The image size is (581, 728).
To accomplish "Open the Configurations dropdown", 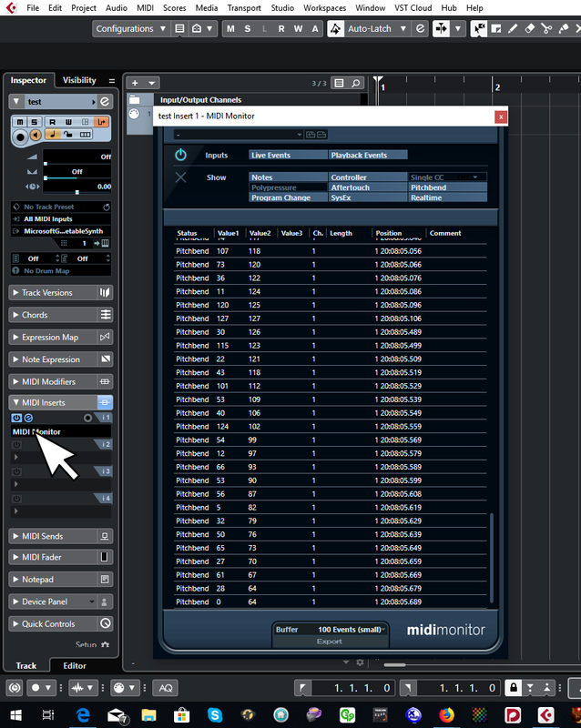I will [x=130, y=29].
